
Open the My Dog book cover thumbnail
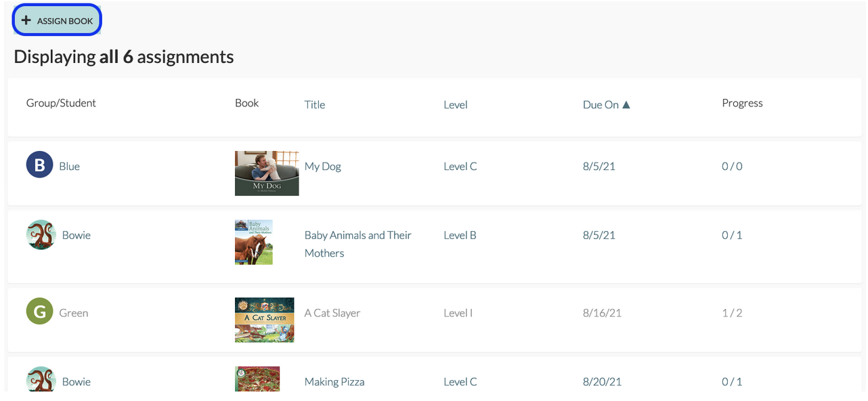pyautogui.click(x=267, y=173)
